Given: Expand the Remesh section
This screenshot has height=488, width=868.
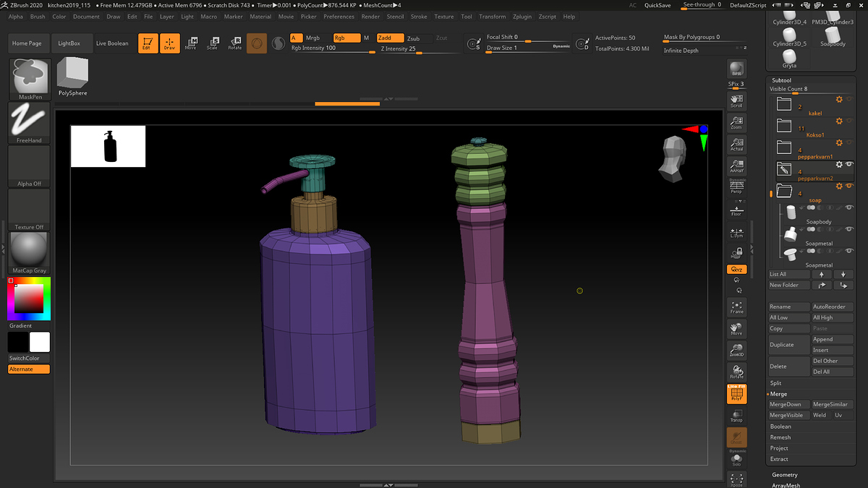Looking at the screenshot, I should point(780,437).
